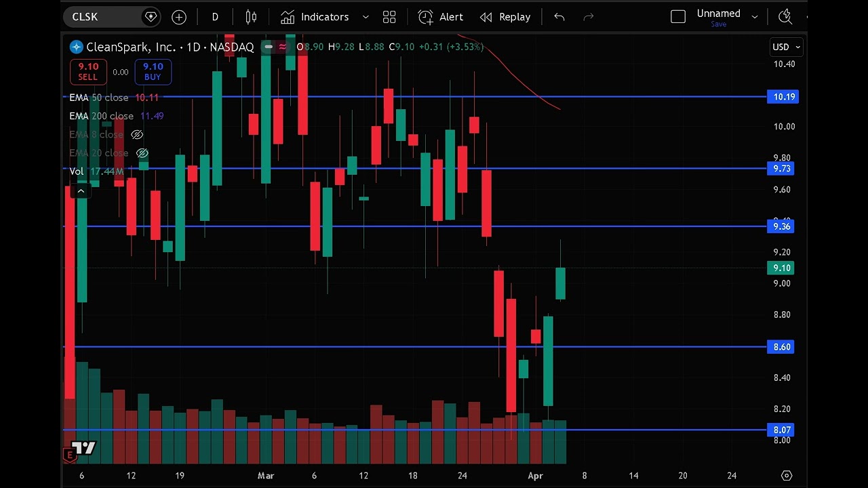Viewport: 868px width, 488px height.
Task: Click the Mar label on the time axis
Action: [x=266, y=476]
